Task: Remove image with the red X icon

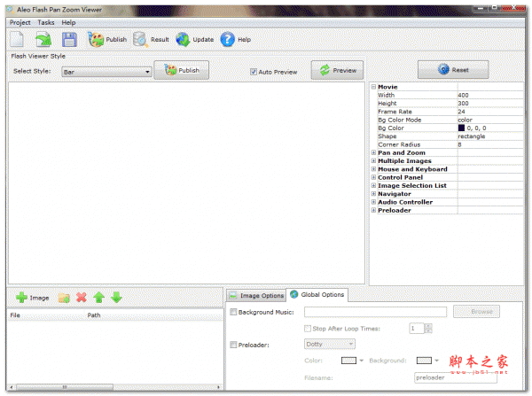Action: [82, 298]
